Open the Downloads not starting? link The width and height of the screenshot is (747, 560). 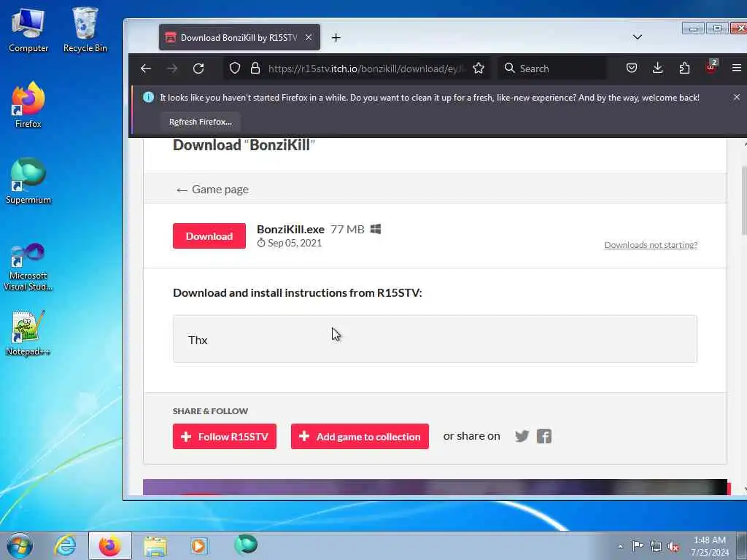tap(651, 245)
